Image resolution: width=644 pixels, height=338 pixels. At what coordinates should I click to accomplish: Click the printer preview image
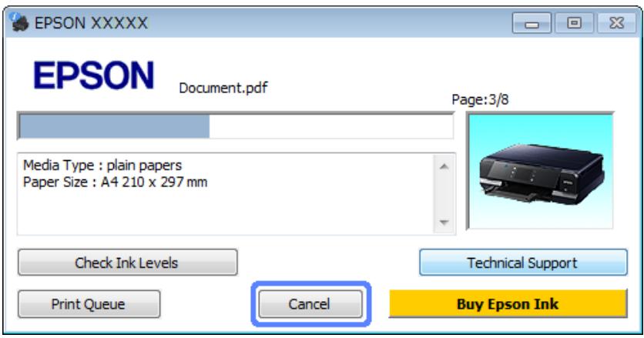pos(539,171)
